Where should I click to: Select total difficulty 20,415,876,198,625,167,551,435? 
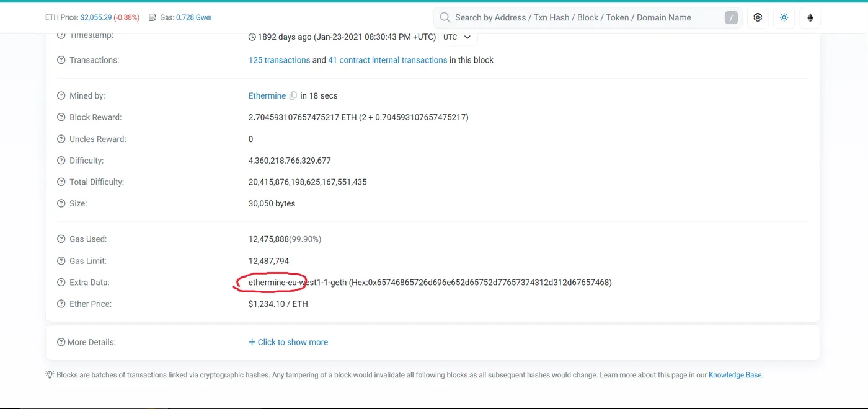pyautogui.click(x=308, y=182)
